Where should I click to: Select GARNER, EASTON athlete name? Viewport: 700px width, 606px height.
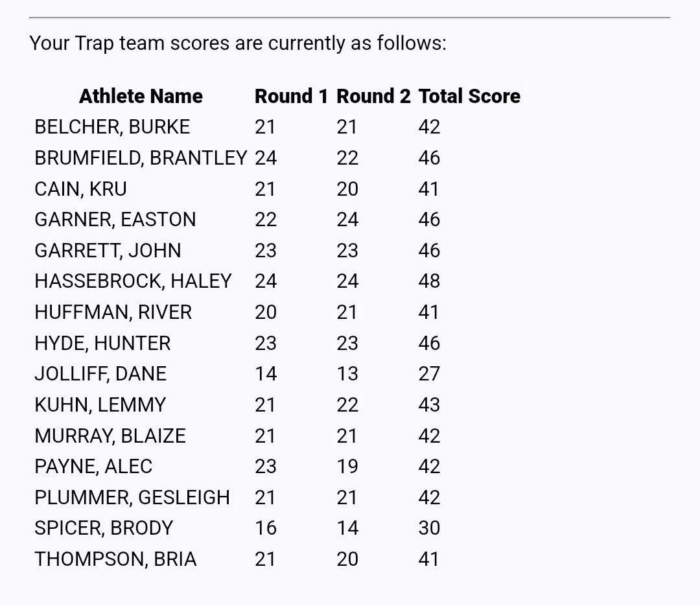click(115, 219)
